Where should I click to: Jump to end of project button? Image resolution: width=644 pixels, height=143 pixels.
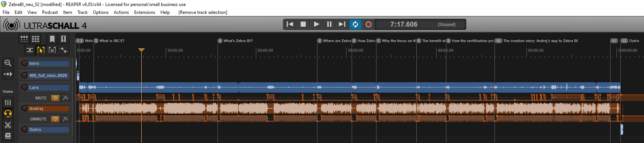coord(342,24)
